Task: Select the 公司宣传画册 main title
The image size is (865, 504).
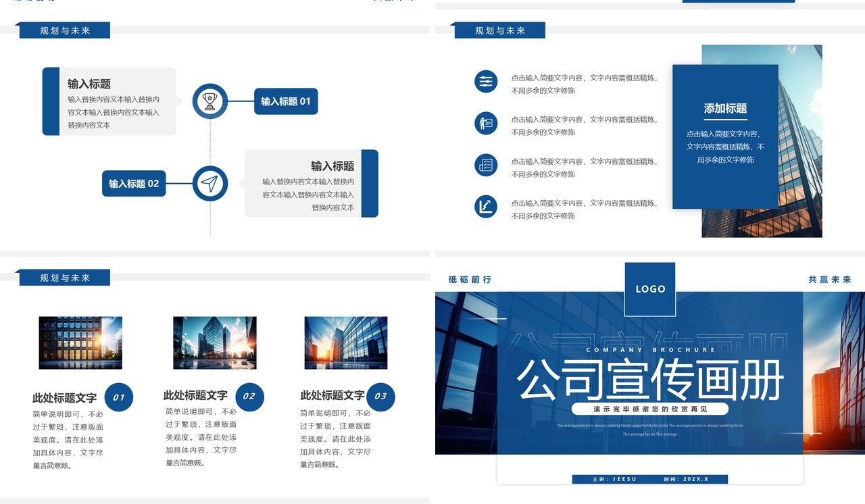Action: coord(650,379)
